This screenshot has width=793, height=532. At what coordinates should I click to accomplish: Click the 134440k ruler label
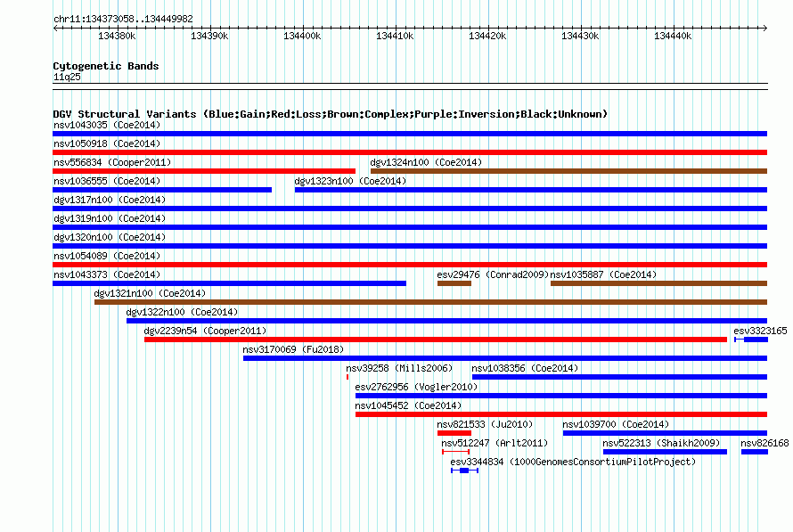pos(673,36)
